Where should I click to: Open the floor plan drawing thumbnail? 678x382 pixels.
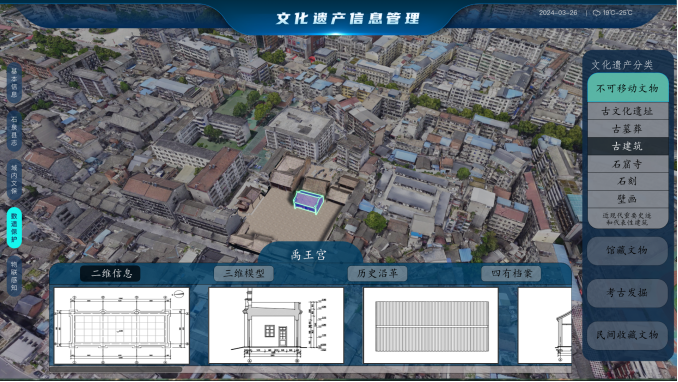point(122,326)
